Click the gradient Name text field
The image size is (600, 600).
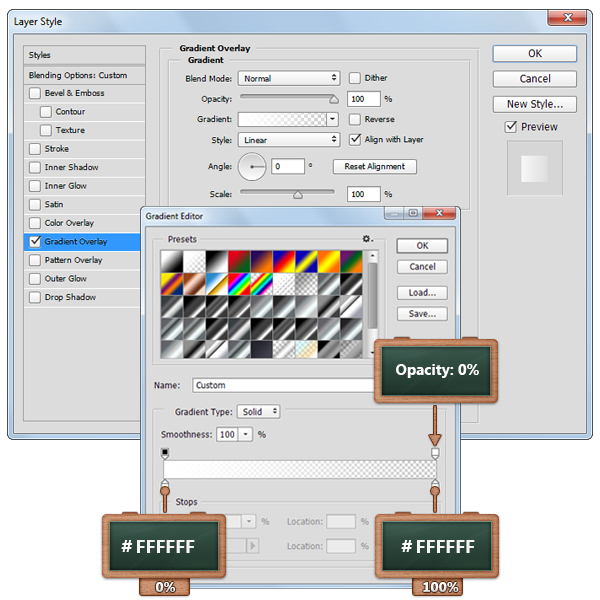(x=280, y=385)
